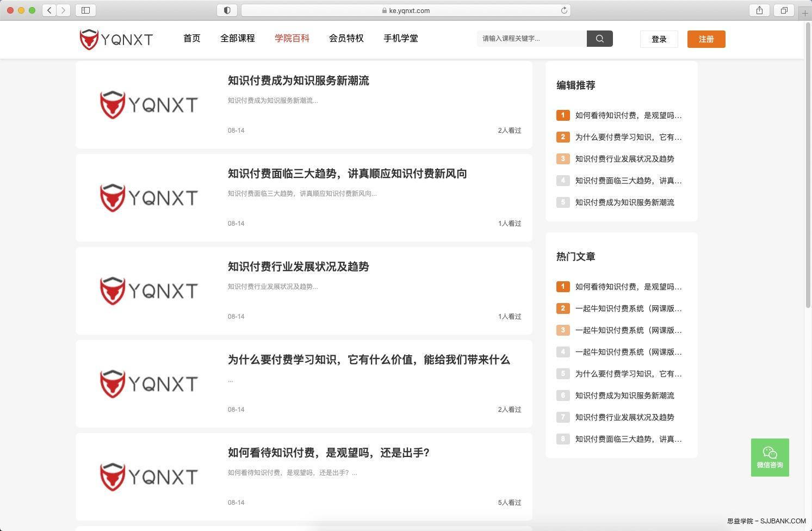Open the WeChat consultation (微信咨询) widget
812x531 pixels.
pyautogui.click(x=770, y=458)
